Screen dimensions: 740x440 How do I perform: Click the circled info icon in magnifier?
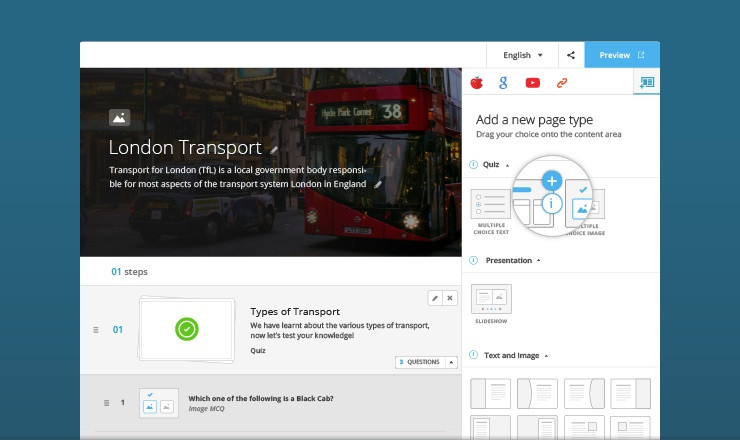click(551, 204)
